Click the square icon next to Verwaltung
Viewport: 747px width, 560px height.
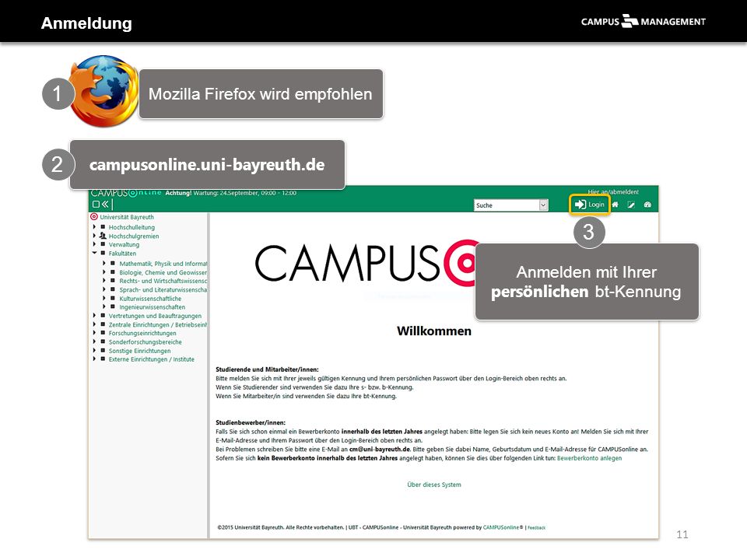coord(103,244)
